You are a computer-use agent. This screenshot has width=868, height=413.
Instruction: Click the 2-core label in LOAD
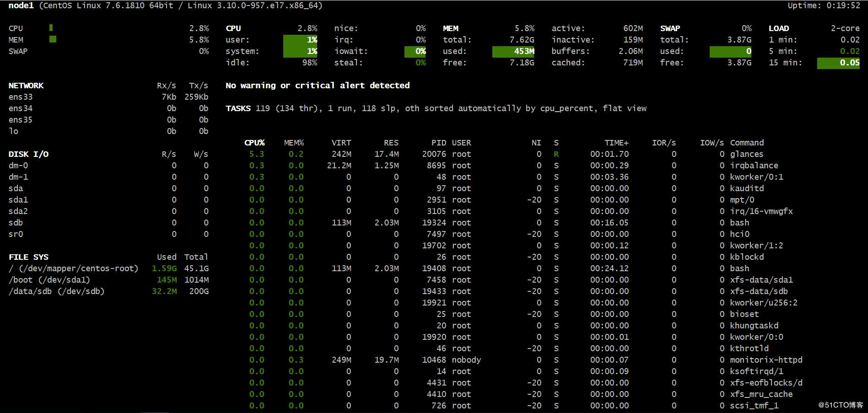click(x=845, y=28)
